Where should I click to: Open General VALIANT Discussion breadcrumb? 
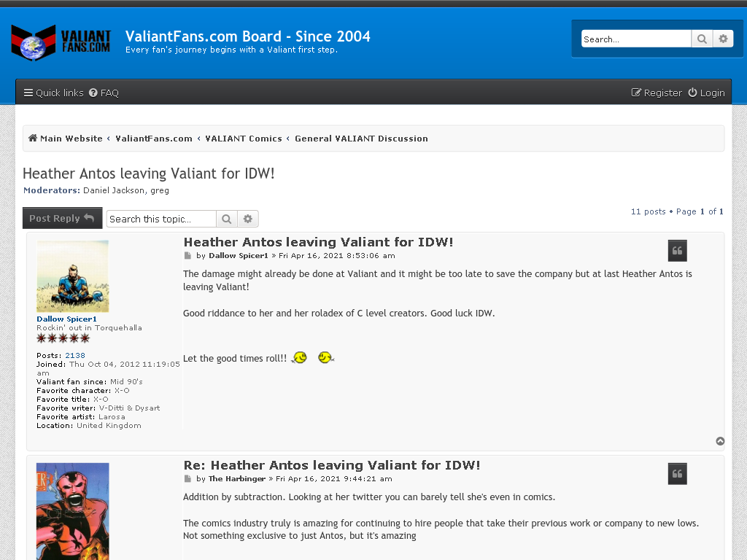click(x=361, y=139)
